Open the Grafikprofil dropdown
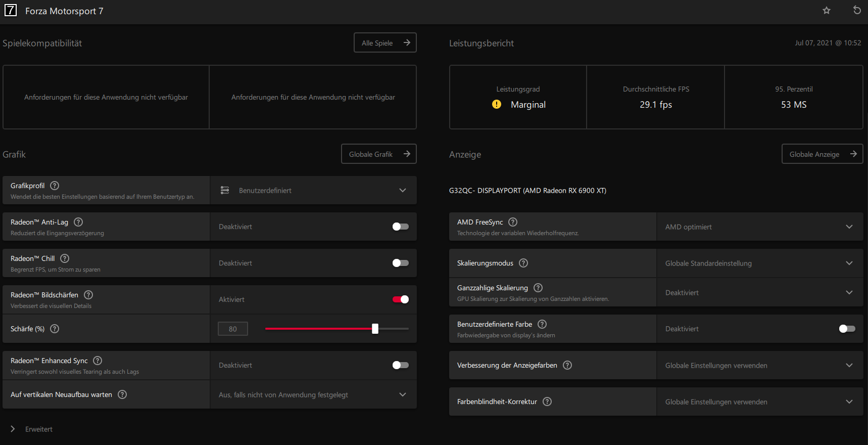Viewport: 868px width, 445px height. 313,191
